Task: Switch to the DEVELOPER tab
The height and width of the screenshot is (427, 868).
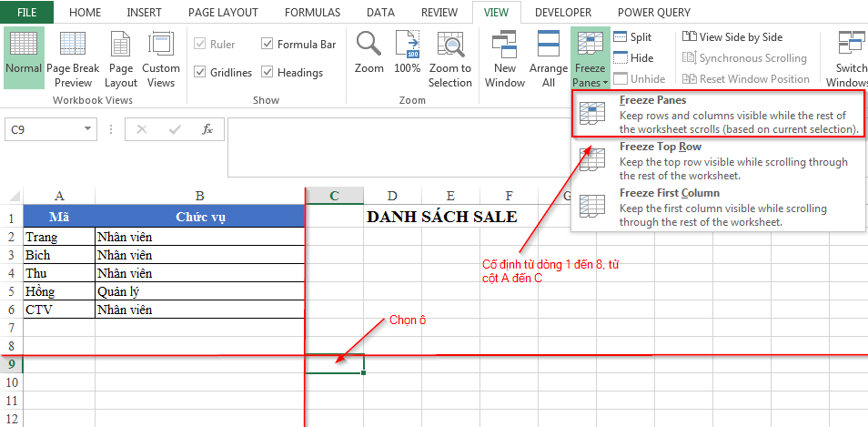Action: pyautogui.click(x=563, y=12)
